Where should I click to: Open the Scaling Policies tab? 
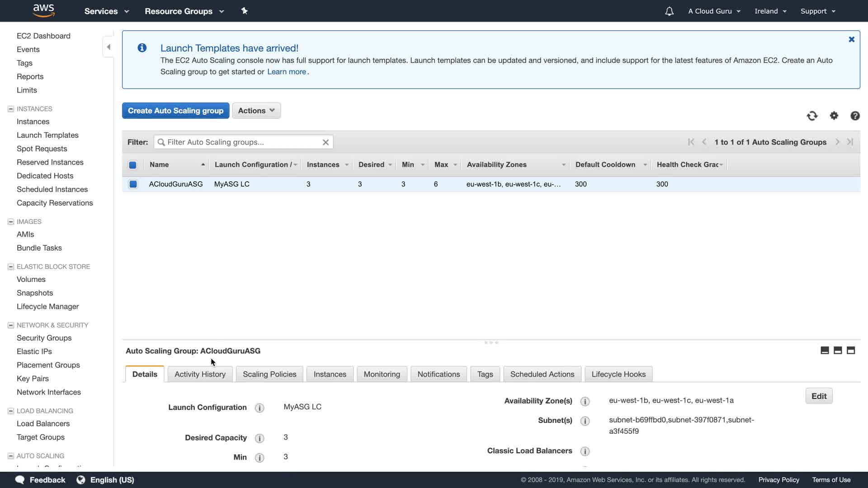point(269,375)
